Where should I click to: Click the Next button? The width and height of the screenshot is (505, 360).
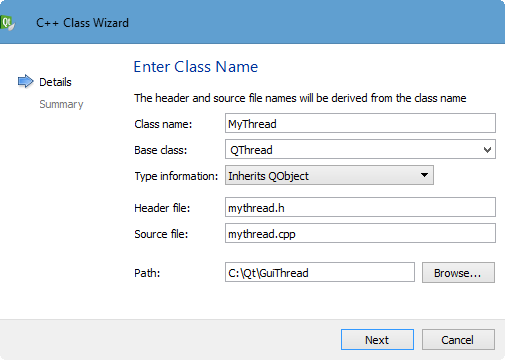(377, 340)
